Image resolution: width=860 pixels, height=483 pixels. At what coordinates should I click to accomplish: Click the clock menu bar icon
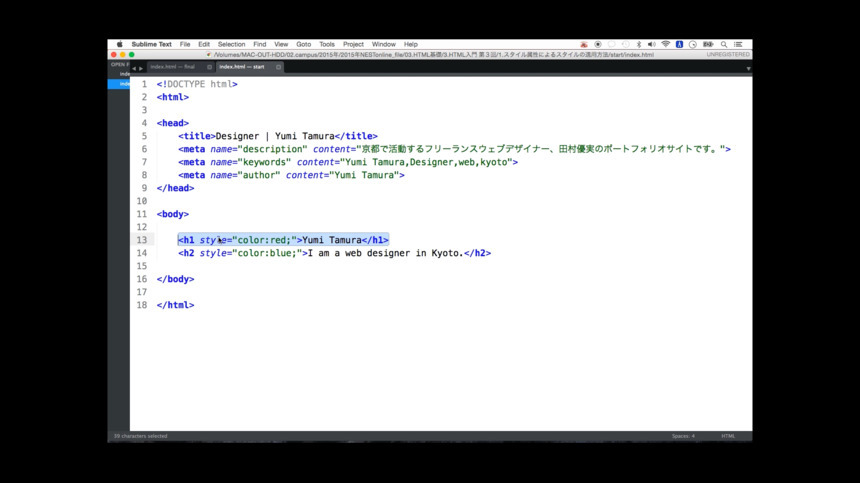click(x=693, y=44)
